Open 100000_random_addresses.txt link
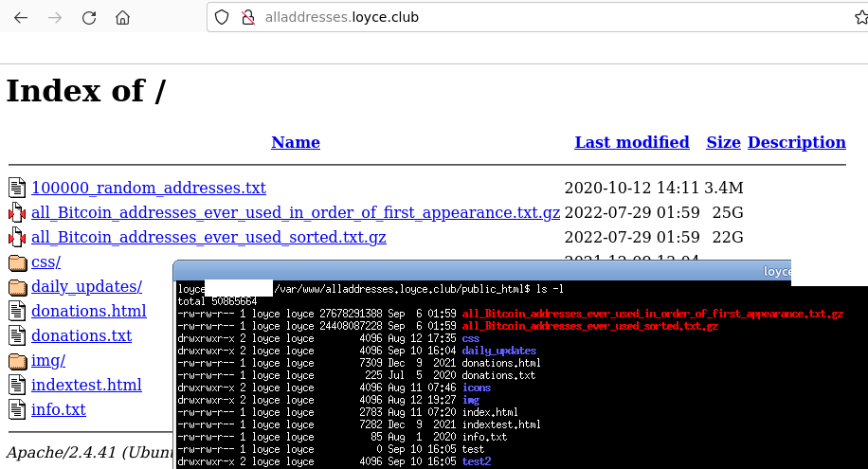Screen dimensions: 868x469 pyautogui.click(x=149, y=188)
